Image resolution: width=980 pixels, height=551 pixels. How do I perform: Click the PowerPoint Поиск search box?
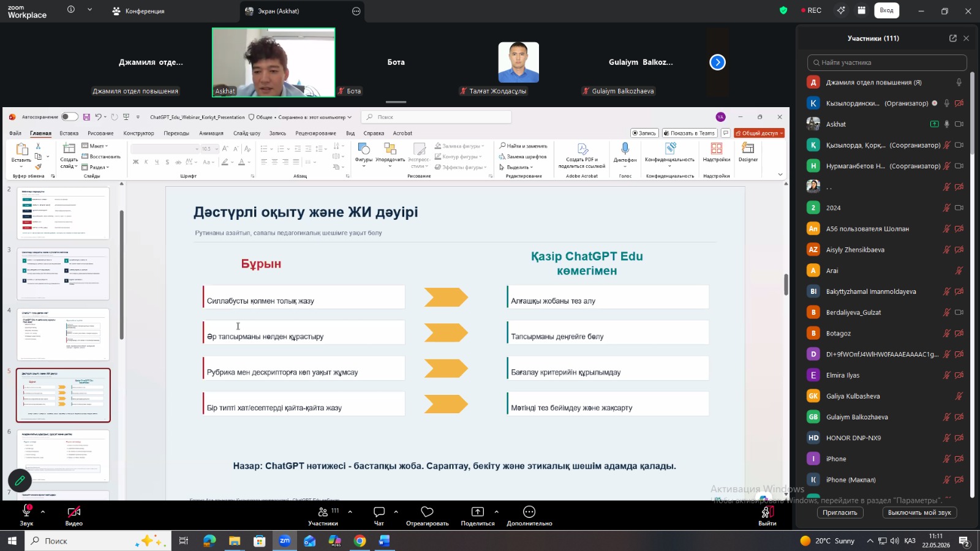pos(436,117)
